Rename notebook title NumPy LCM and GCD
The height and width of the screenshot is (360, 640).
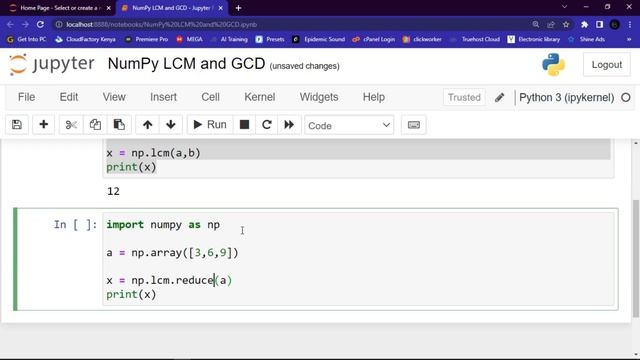186,64
